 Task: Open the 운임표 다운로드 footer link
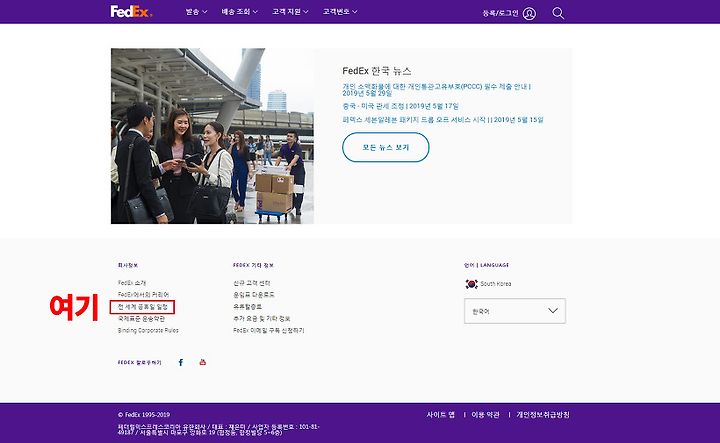(x=253, y=294)
